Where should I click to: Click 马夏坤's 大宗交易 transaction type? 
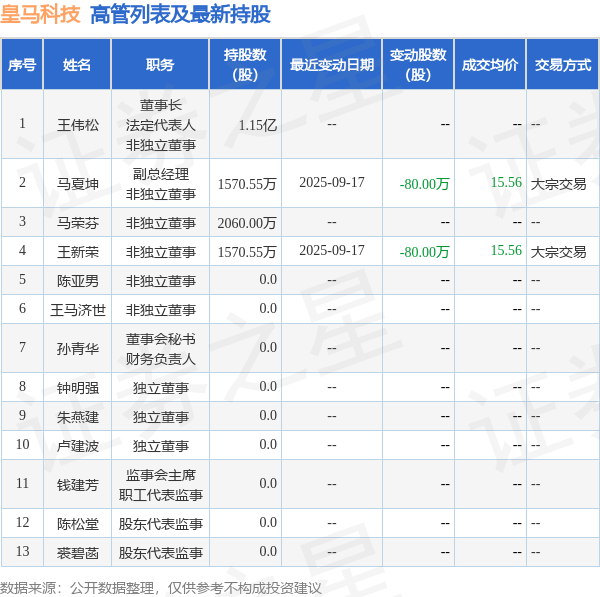point(558,184)
